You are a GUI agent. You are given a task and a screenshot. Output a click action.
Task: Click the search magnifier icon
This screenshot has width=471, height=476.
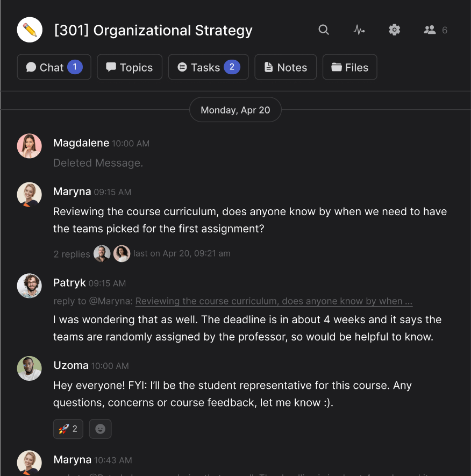324,30
